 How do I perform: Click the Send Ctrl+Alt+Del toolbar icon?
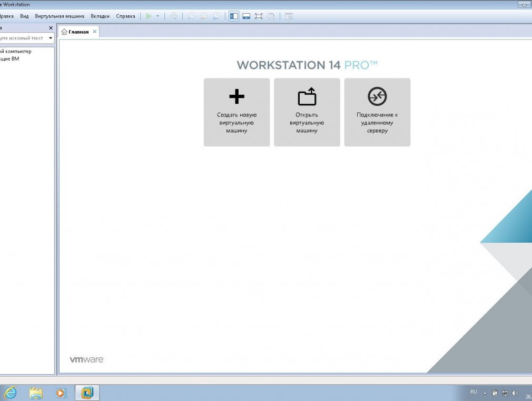point(173,16)
